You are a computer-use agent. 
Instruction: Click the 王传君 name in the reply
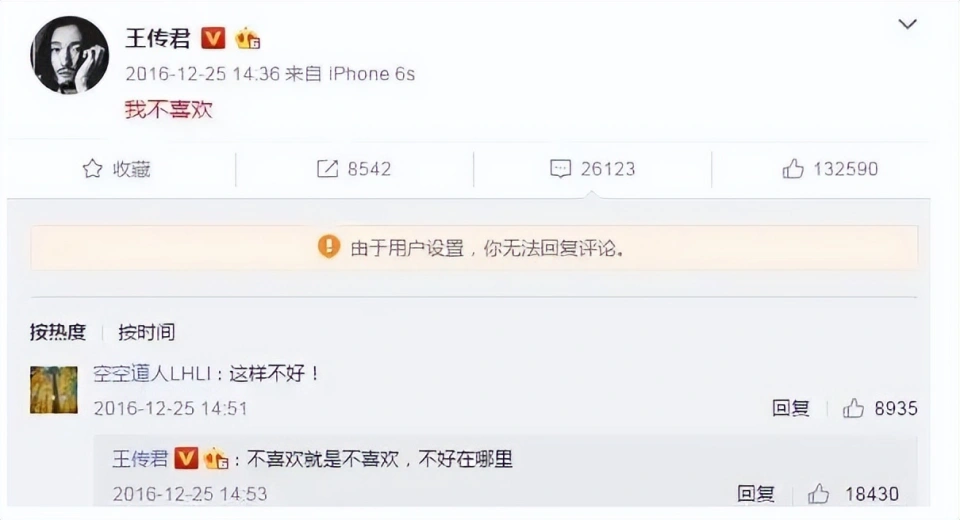pyautogui.click(x=140, y=458)
